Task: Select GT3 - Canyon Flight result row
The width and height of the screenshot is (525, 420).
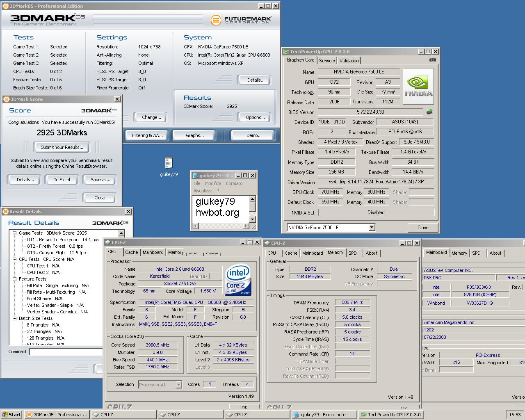Action: (56, 253)
